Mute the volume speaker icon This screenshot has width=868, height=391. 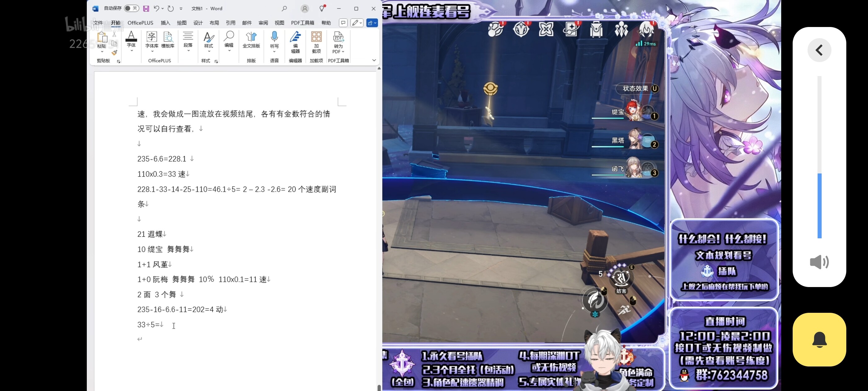point(819,262)
